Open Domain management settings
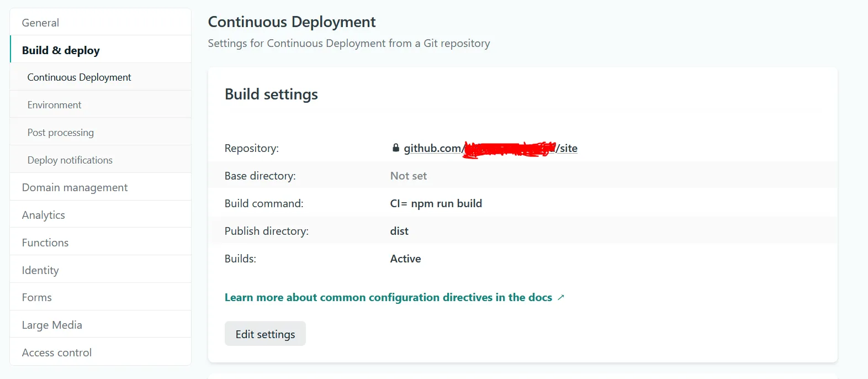This screenshot has width=868, height=379. click(75, 187)
